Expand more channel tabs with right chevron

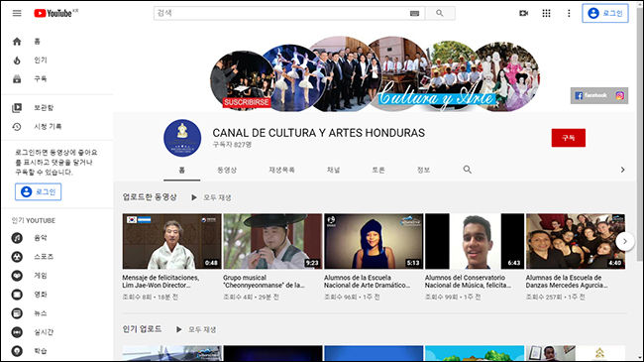tap(622, 170)
